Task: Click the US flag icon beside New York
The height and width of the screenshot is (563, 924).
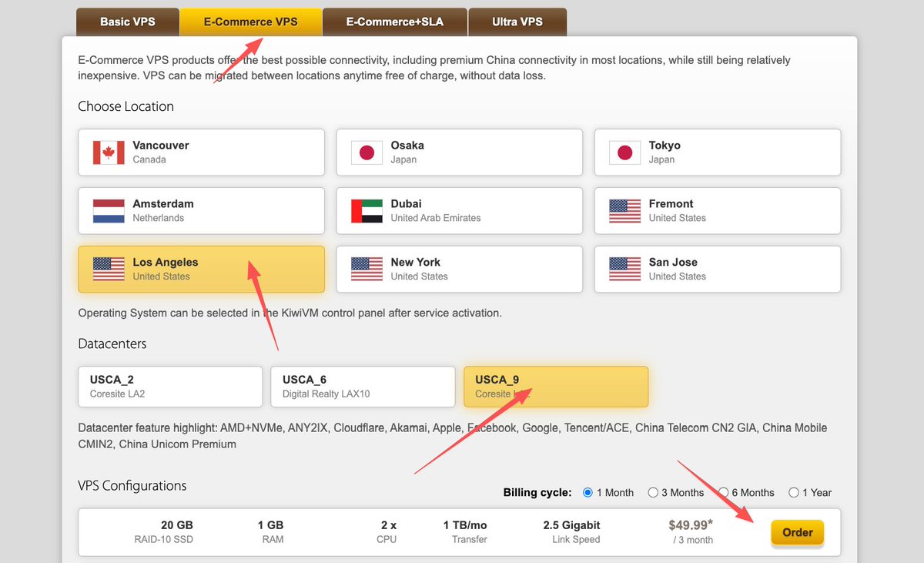Action: point(367,270)
